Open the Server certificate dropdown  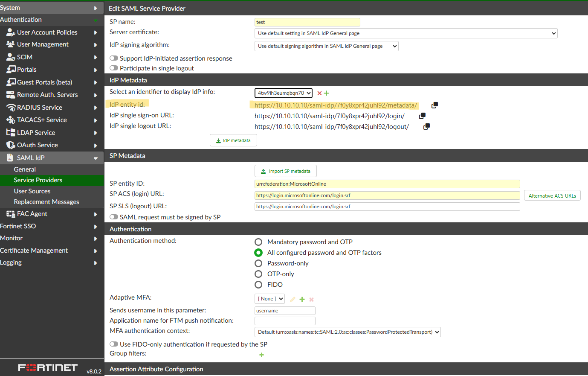(x=406, y=33)
